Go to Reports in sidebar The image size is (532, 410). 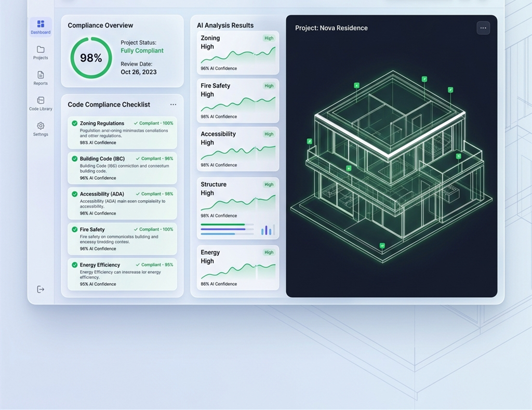41,78
